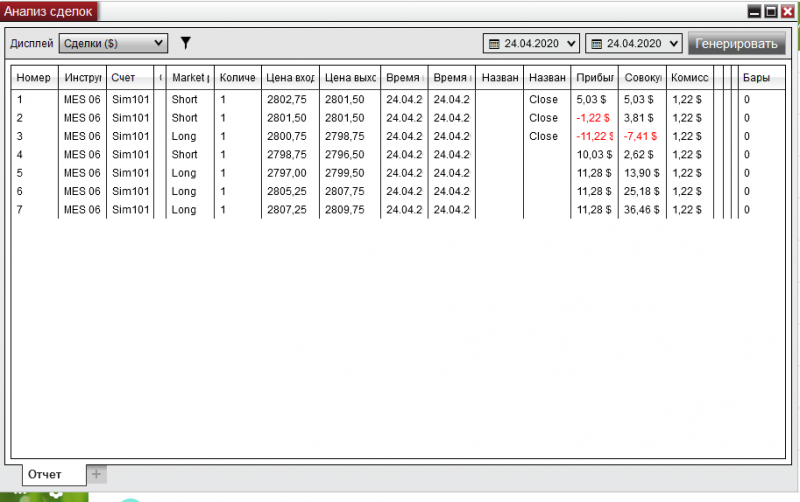Click calendar icon in start date field
The height and width of the screenshot is (502, 800).
pyautogui.click(x=494, y=44)
